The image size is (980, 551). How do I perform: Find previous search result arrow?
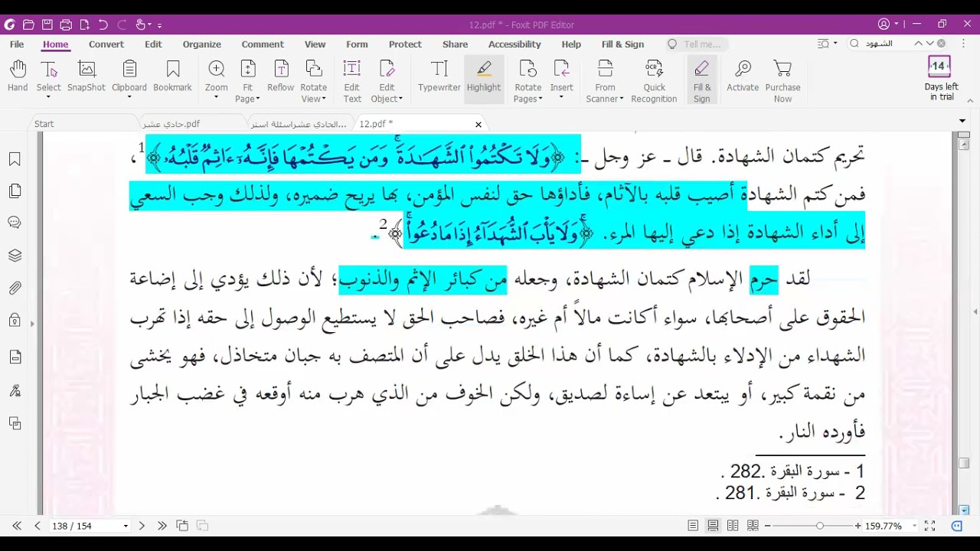click(919, 44)
